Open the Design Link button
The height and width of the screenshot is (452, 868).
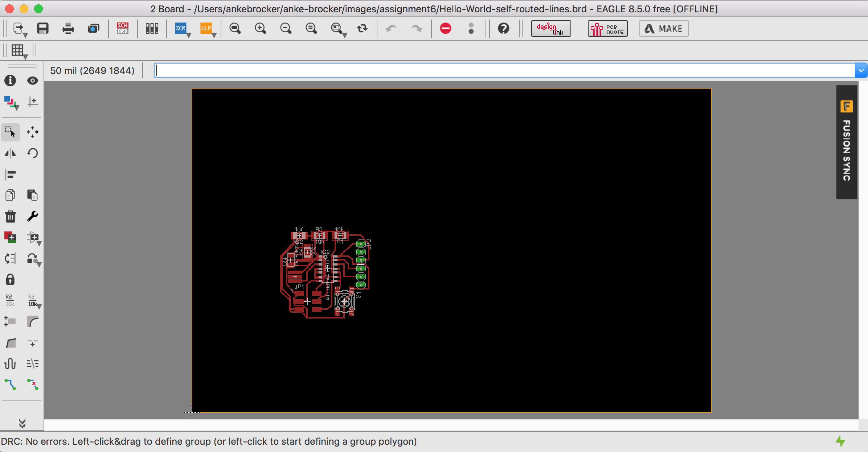point(551,29)
